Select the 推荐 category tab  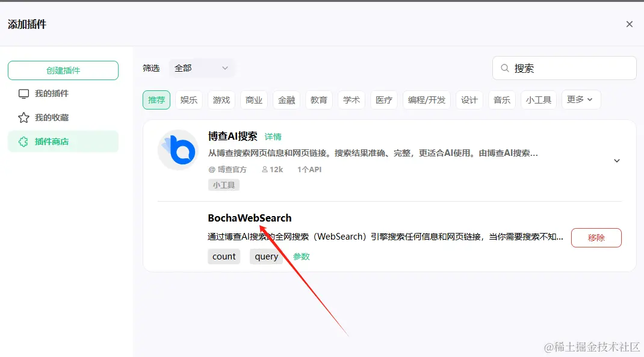pos(156,100)
